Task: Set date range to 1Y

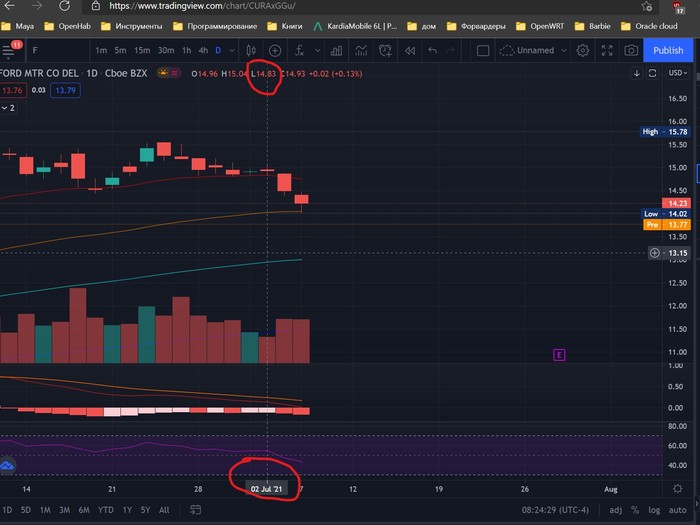Action: [x=127, y=510]
